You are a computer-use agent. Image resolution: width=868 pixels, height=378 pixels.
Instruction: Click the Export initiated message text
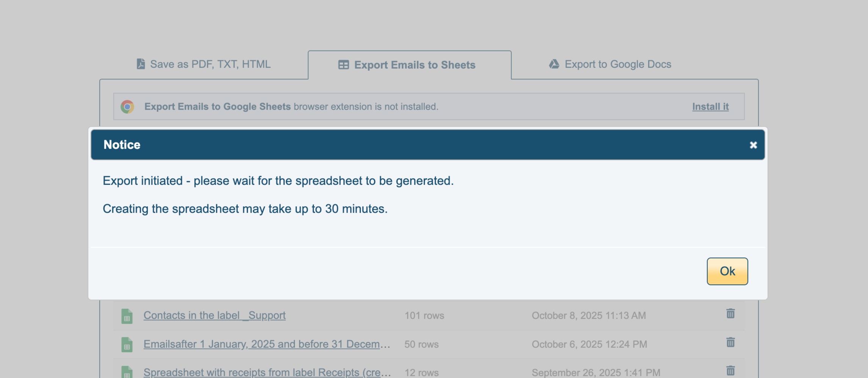pos(278,181)
